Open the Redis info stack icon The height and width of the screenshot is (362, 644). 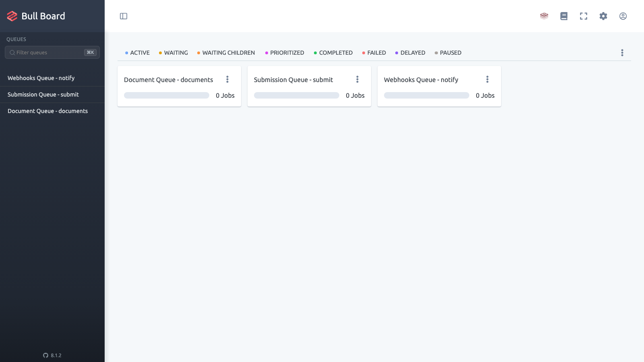(544, 16)
